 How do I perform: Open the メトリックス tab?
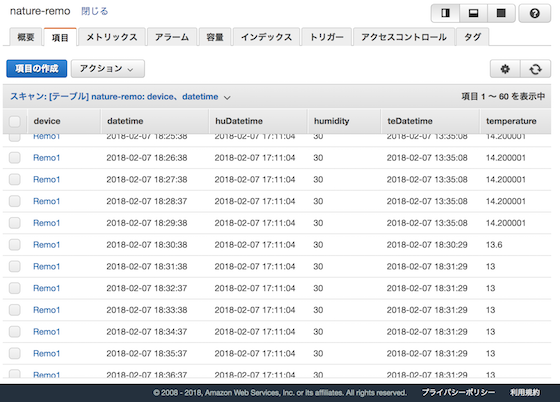coord(112,37)
